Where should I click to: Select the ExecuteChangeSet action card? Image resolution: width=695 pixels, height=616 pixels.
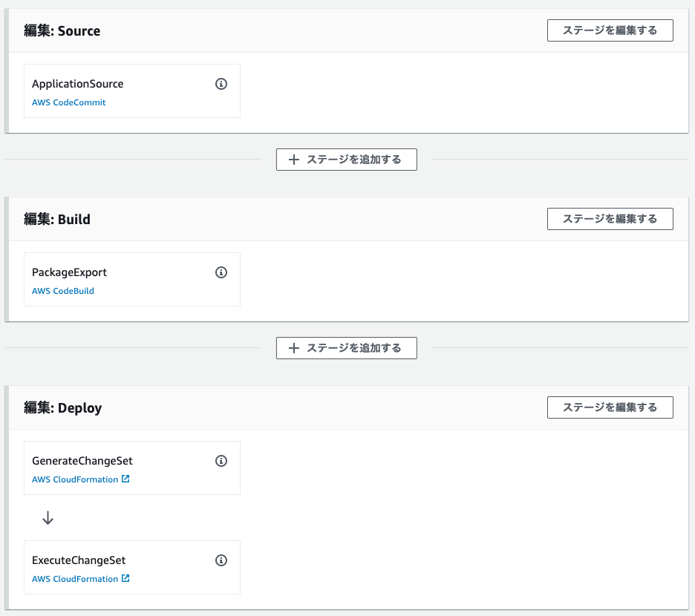tap(132, 567)
